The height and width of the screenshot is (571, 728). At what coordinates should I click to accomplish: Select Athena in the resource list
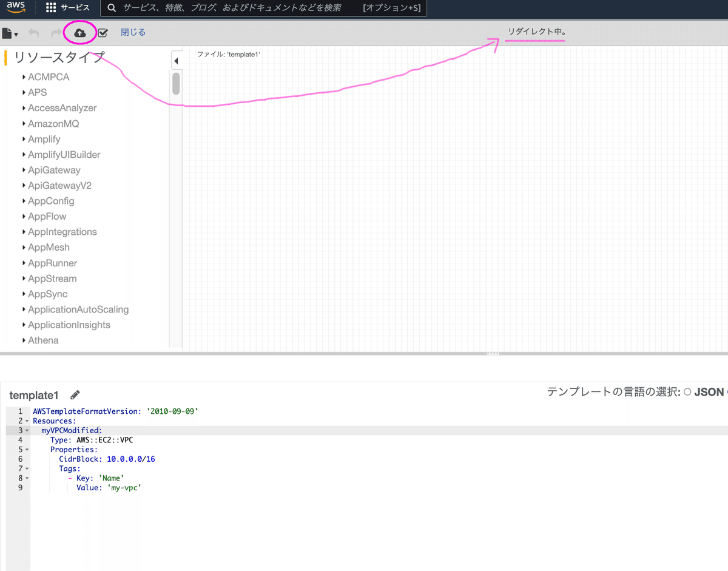tap(43, 340)
